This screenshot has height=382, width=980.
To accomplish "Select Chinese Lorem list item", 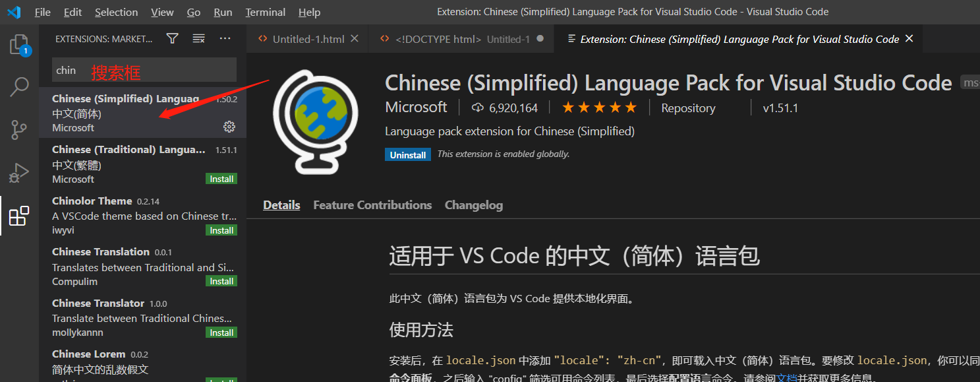I will pos(142,362).
